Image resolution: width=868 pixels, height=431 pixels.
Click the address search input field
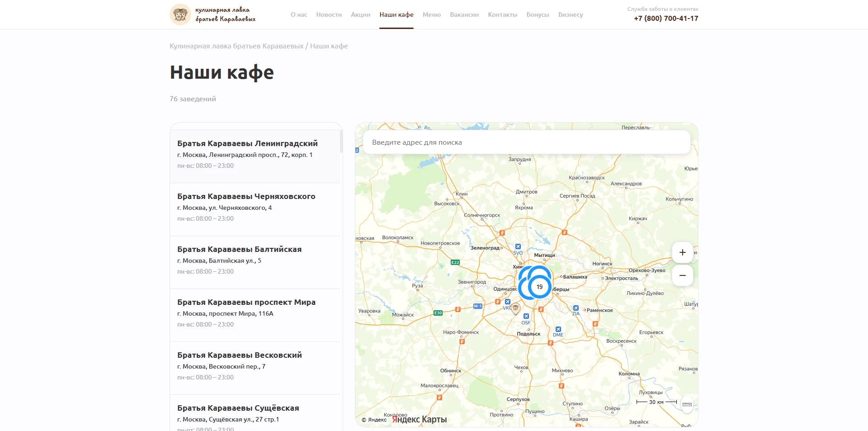527,142
